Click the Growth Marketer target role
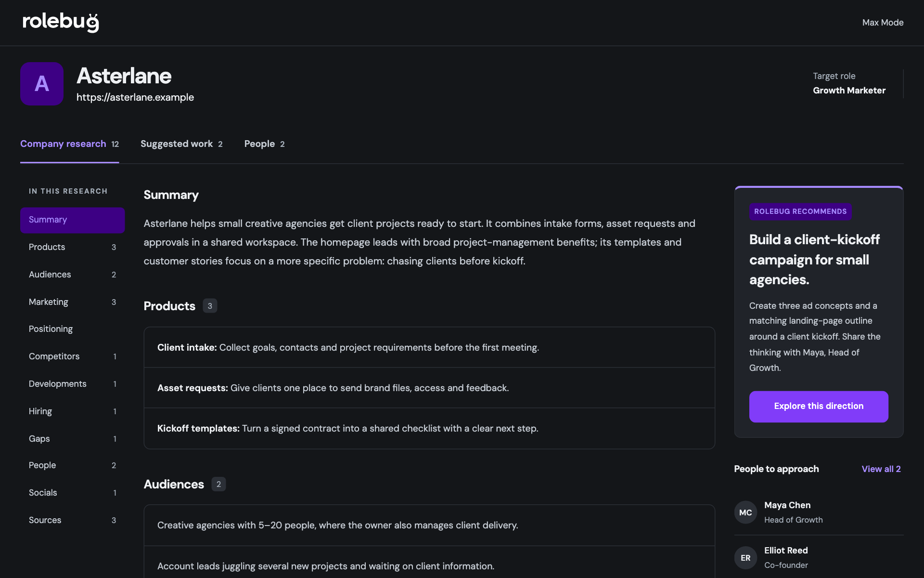Screen dimensions: 924x578 tap(849, 91)
